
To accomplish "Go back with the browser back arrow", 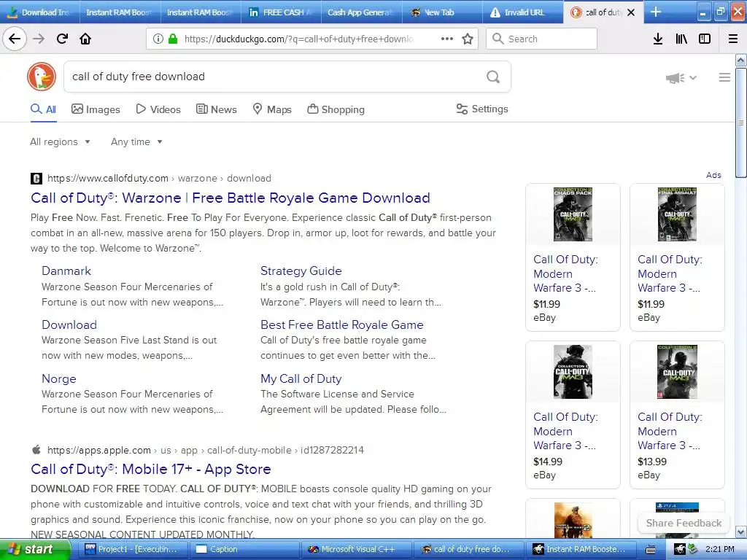I will 15,39.
